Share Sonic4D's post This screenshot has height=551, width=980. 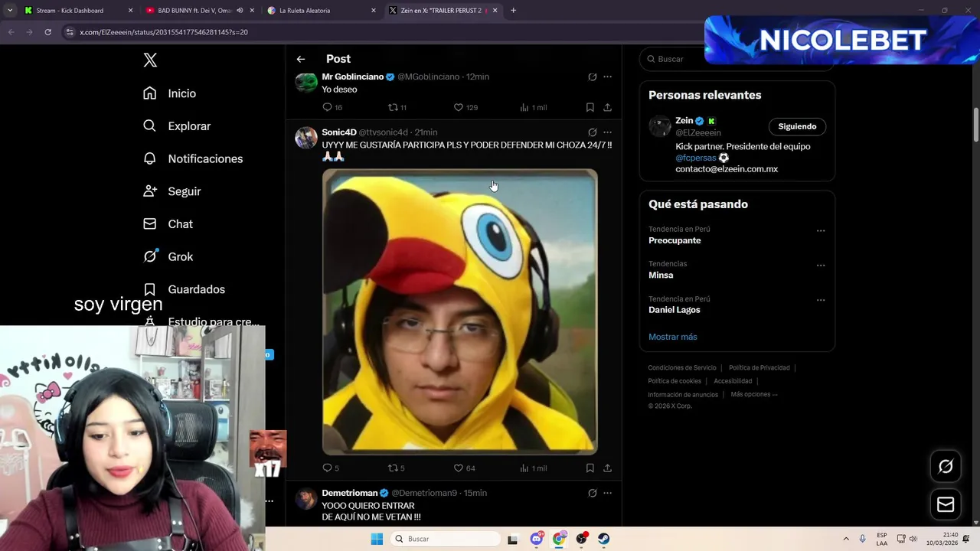(x=607, y=468)
